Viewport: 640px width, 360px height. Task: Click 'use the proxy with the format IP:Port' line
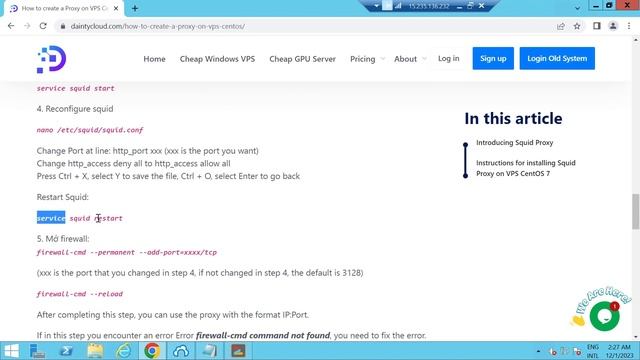pos(173,315)
